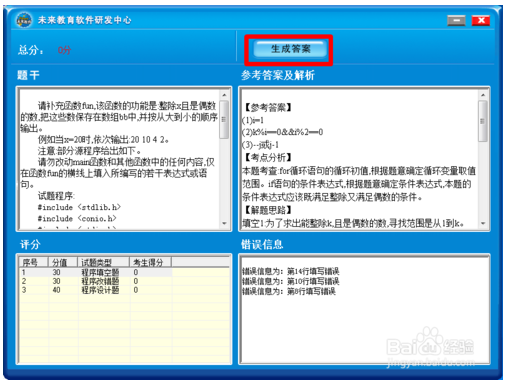The width and height of the screenshot is (508, 383).
Task: Click answer line (3)--j或j-1
Action: click(260, 145)
